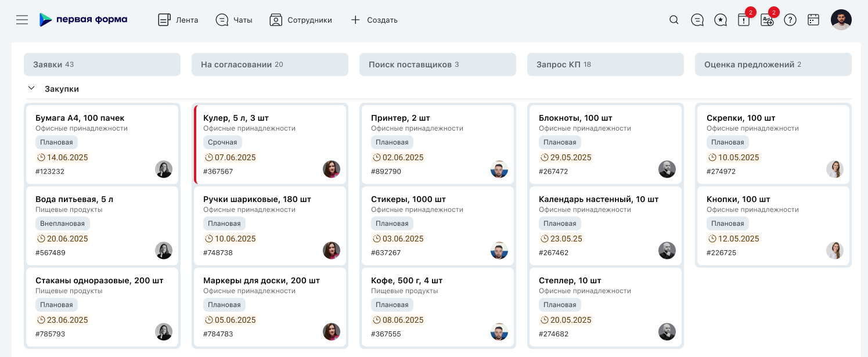Navigate to Сотрудники section
This screenshot has height=357, width=868.
(x=301, y=20)
